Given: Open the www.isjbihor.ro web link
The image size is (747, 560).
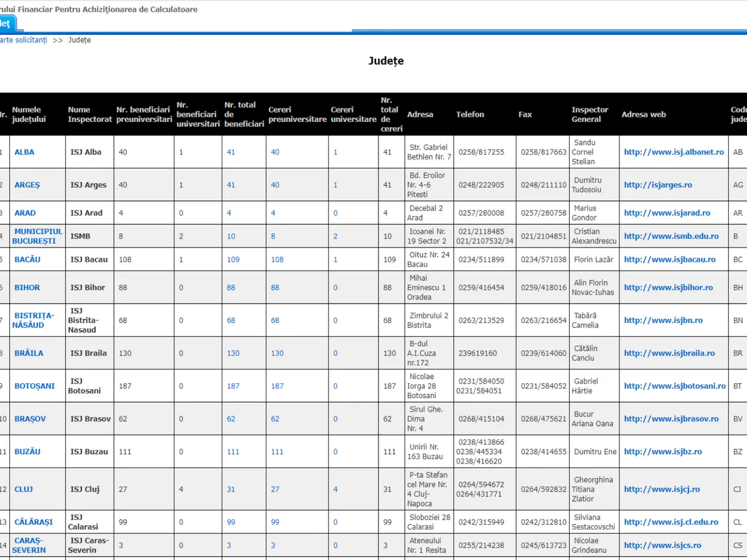Looking at the screenshot, I should pyautogui.click(x=669, y=287).
